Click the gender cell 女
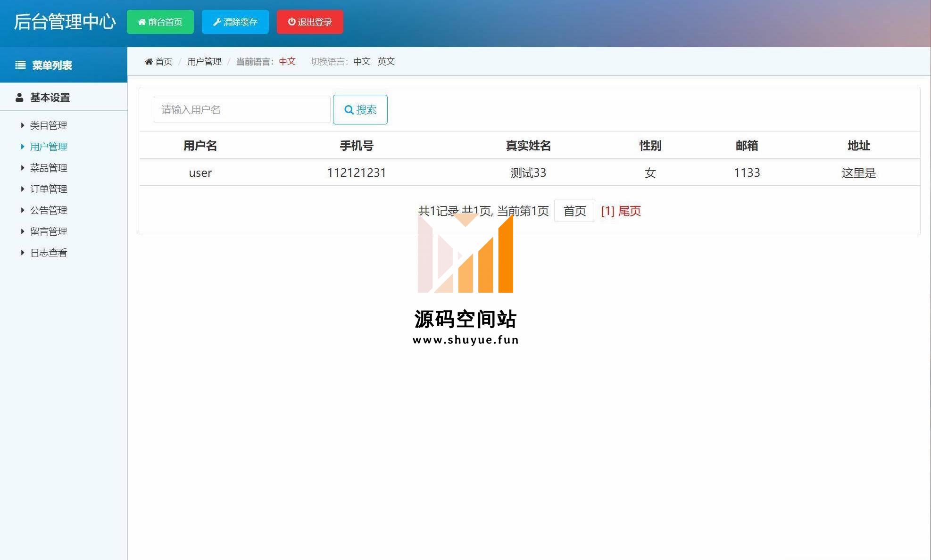 coord(650,173)
